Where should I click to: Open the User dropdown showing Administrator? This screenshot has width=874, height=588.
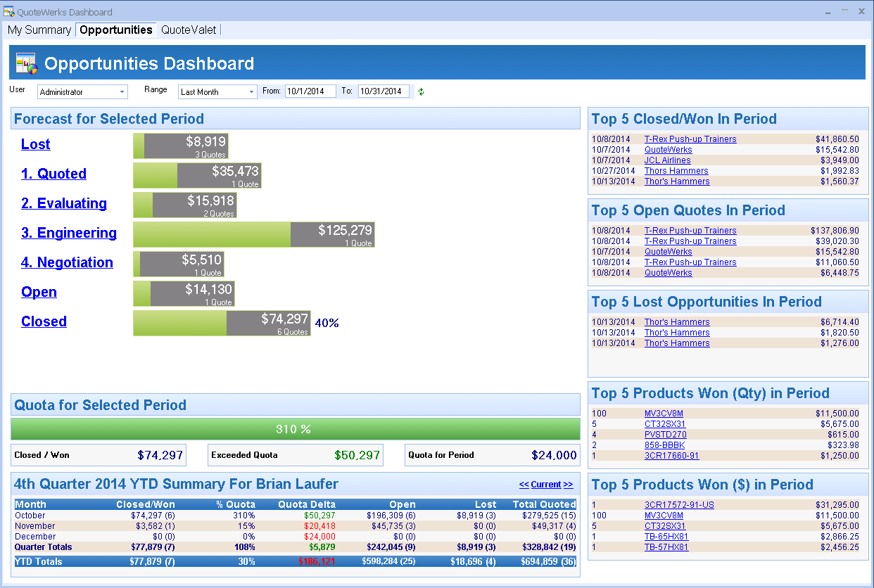(x=82, y=92)
